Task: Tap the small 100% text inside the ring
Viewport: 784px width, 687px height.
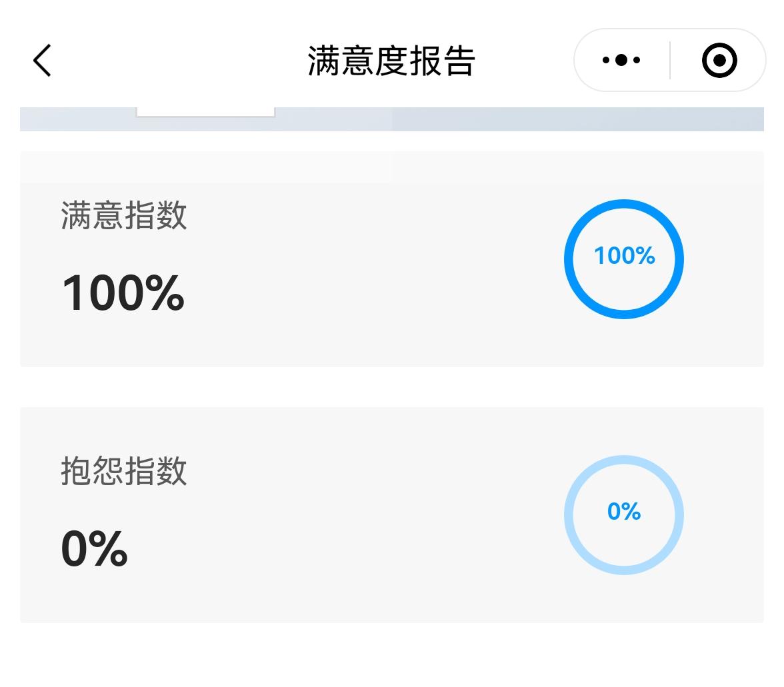Action: tap(624, 256)
